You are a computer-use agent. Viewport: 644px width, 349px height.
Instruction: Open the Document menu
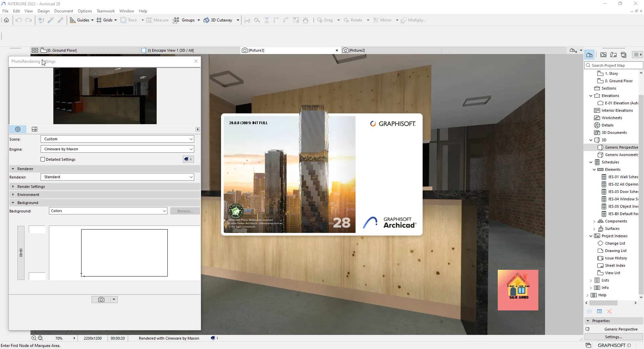64,11
